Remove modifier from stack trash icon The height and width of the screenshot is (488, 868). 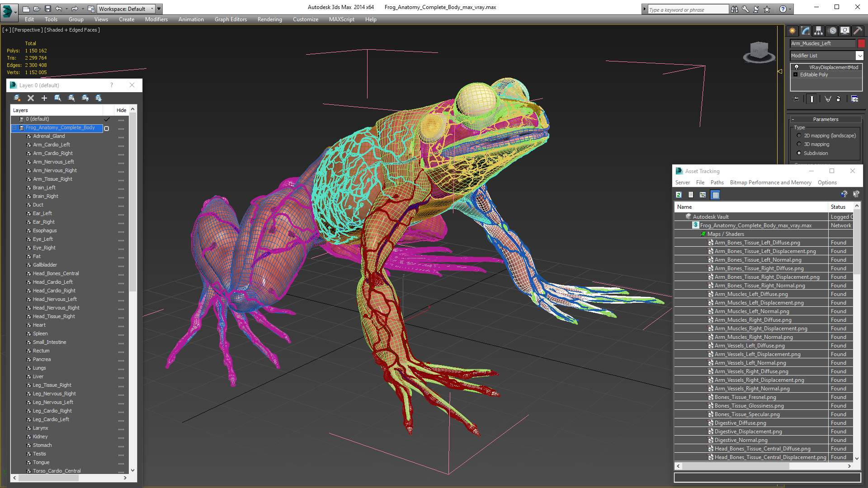point(839,99)
